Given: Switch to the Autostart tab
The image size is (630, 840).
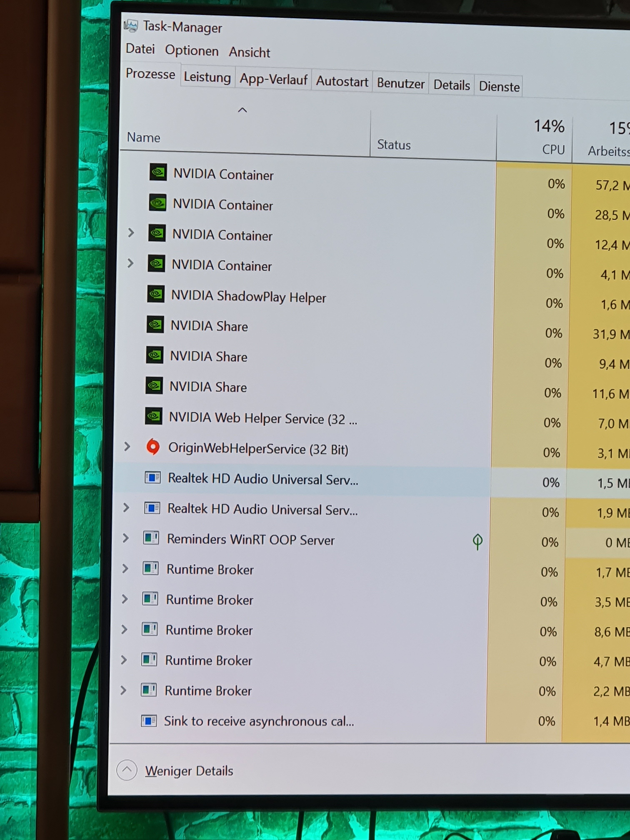Looking at the screenshot, I should 342,82.
